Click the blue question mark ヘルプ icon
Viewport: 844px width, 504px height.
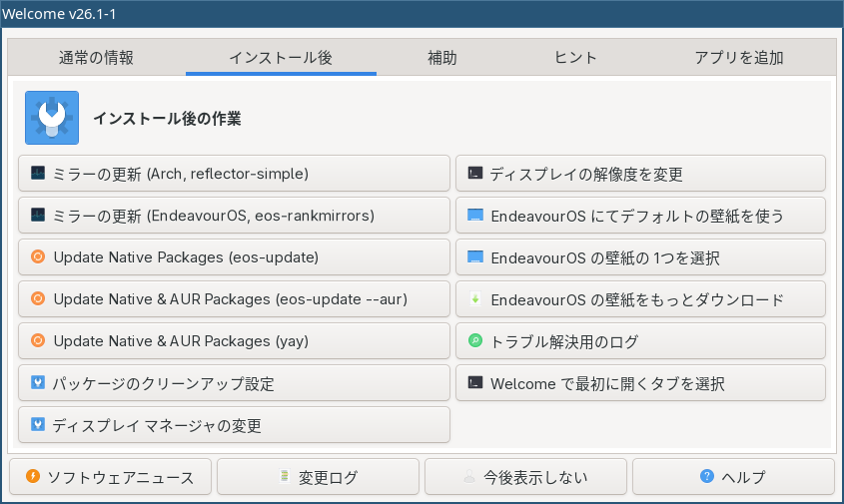[x=707, y=477]
